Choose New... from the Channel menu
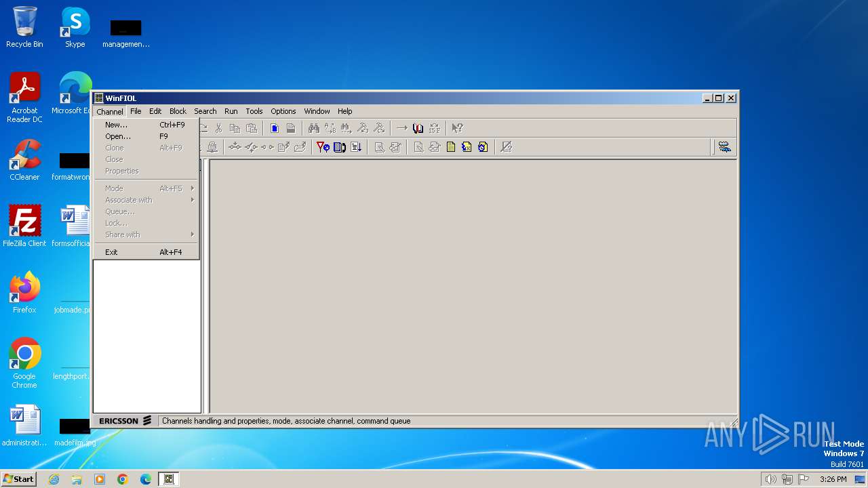Screen dimensions: 868x488 tap(146, 125)
